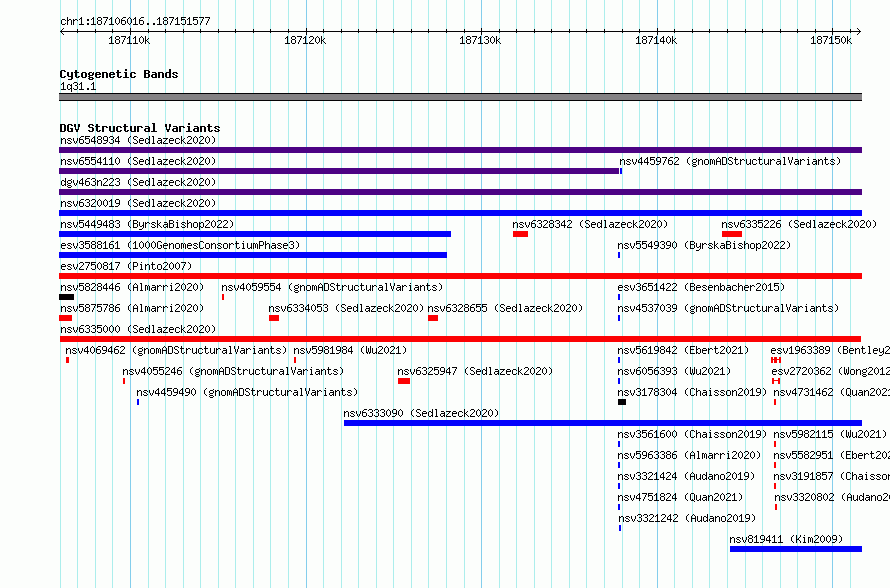
Task: Select the nsv5549390 (ByrskaBishop2022) label
Action: pyautogui.click(x=704, y=245)
